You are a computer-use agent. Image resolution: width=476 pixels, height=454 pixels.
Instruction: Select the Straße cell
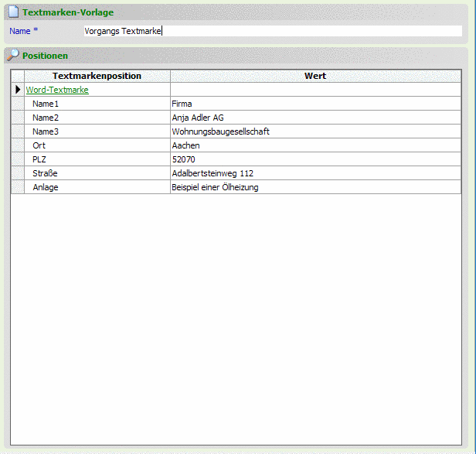point(97,173)
